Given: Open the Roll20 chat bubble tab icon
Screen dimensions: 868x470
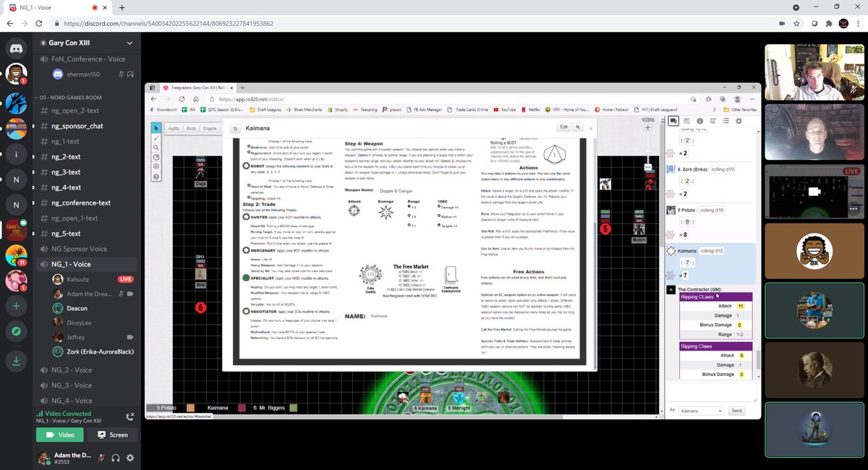Looking at the screenshot, I should (x=675, y=121).
